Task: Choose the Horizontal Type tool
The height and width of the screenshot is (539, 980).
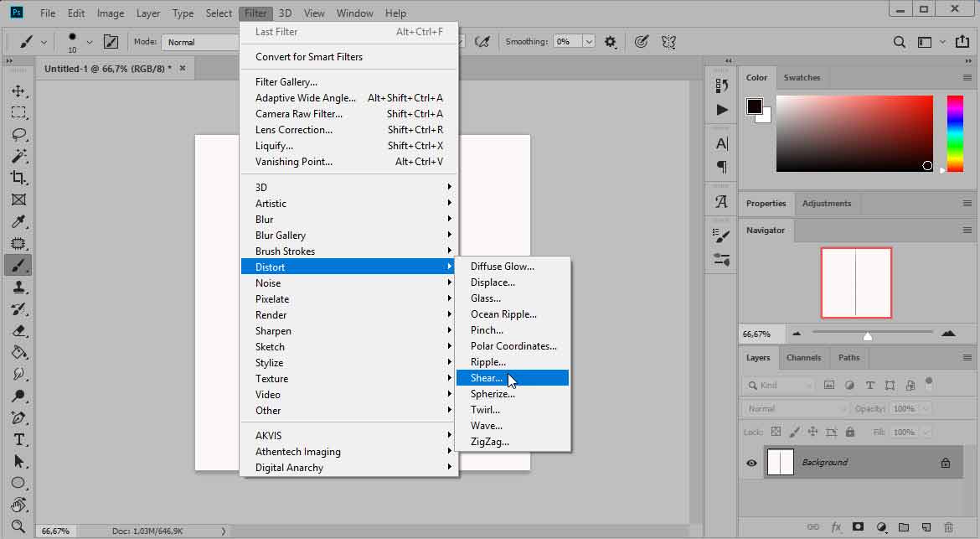Action: coord(18,440)
